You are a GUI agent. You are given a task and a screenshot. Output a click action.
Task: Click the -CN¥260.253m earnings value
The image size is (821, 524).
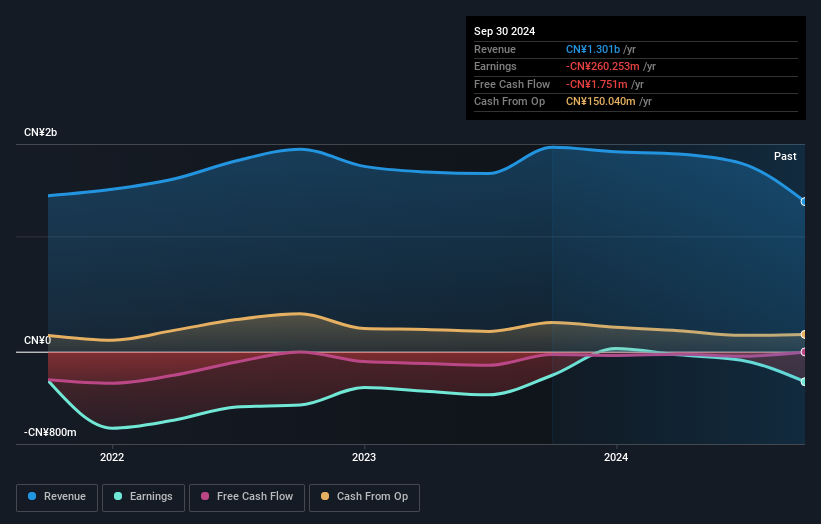point(602,66)
